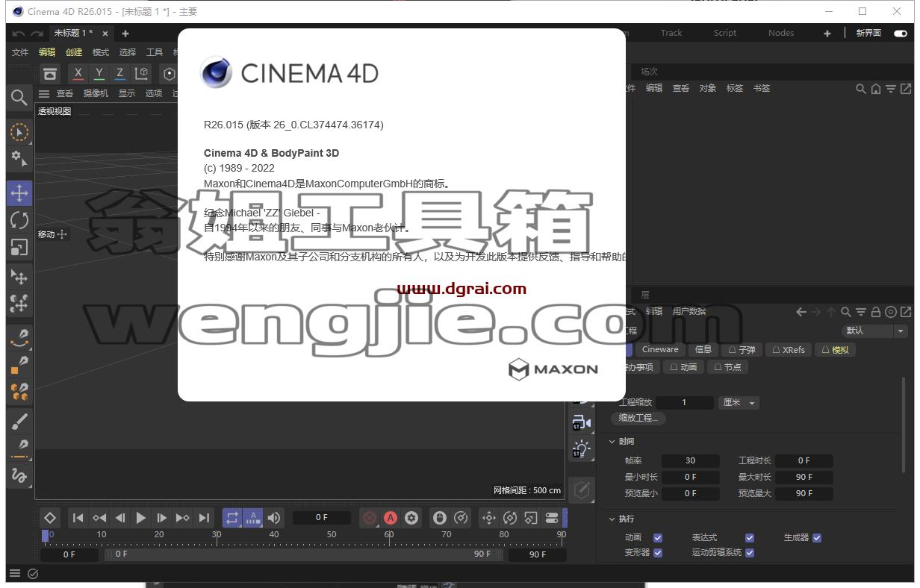Uncheck the 运动剪辑系统 checkbox
The image size is (920, 588).
pyautogui.click(x=750, y=553)
